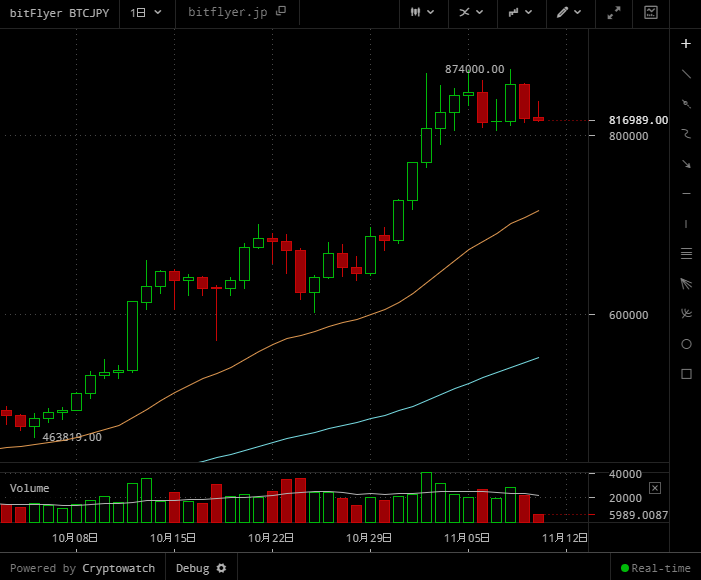This screenshot has width=701, height=580.
Task: Open the Debug settings menu
Action: [x=201, y=568]
